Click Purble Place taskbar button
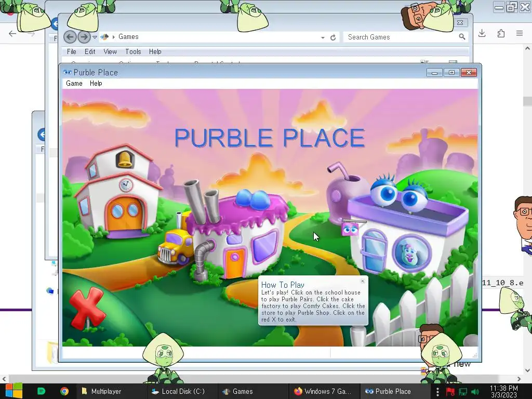 click(394, 391)
